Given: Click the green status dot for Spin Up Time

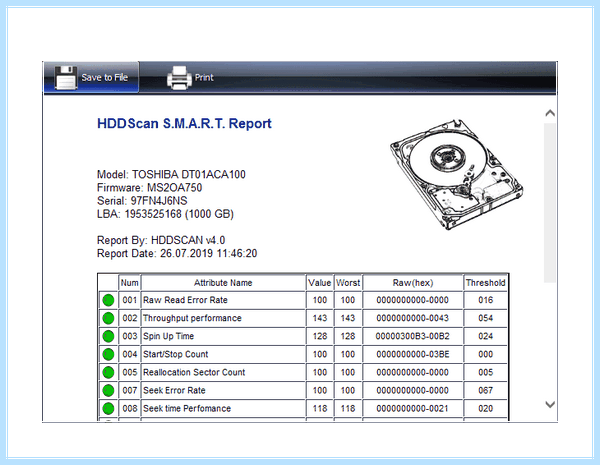Looking at the screenshot, I should (x=108, y=336).
